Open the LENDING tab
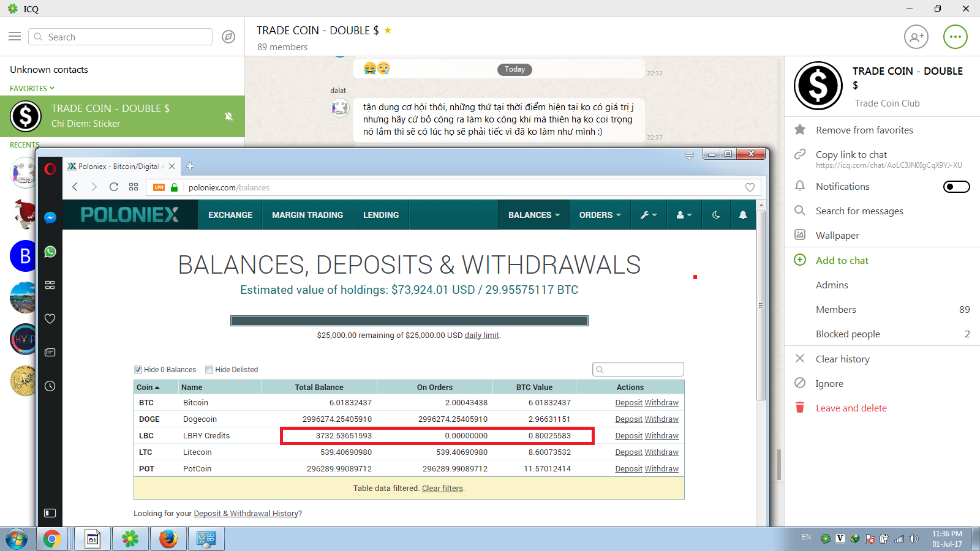This screenshot has height=551, width=980. point(381,215)
